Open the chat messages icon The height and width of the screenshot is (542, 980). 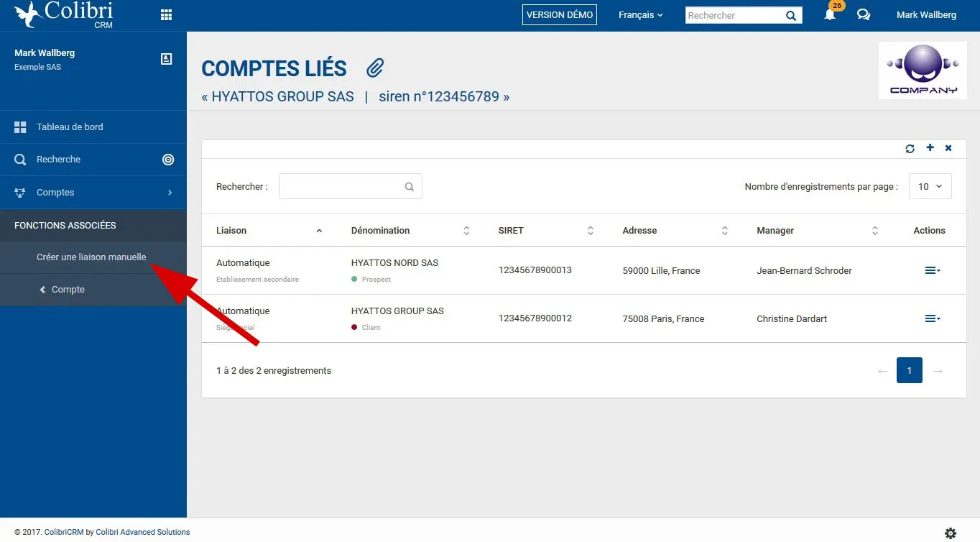coord(864,14)
